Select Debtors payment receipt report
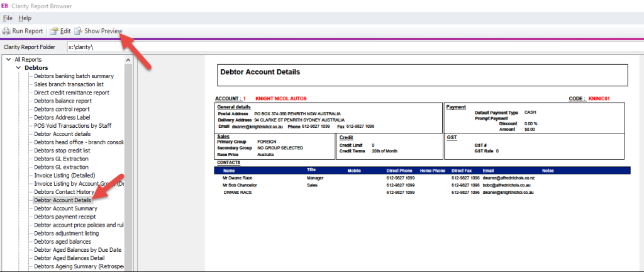Viewport: 644px width, 272px height. point(66,217)
